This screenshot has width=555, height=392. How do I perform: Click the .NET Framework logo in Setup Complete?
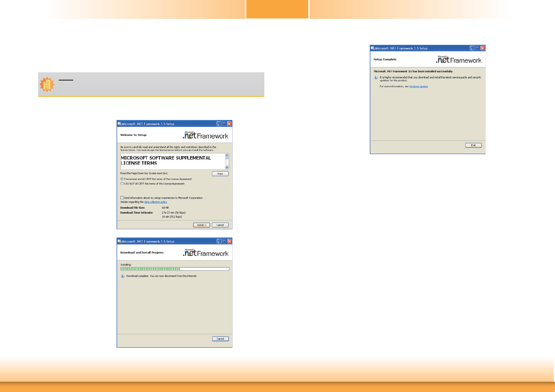pyautogui.click(x=459, y=60)
